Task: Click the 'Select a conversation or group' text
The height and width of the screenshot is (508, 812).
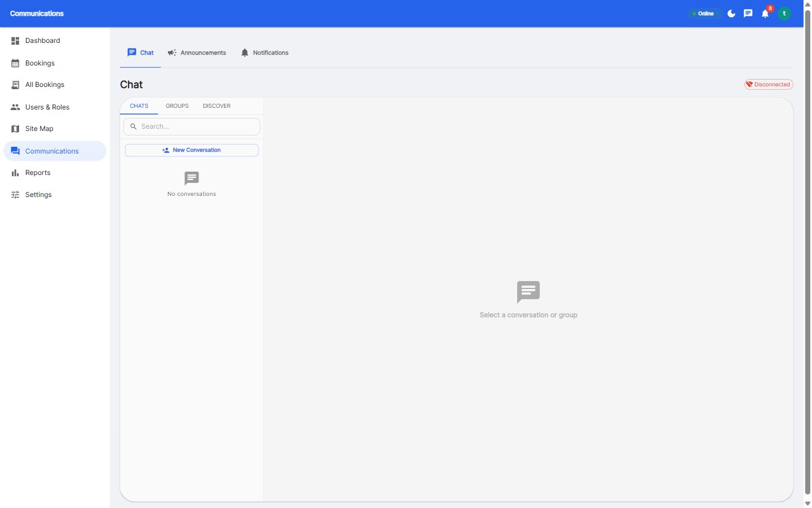Action: [x=528, y=315]
